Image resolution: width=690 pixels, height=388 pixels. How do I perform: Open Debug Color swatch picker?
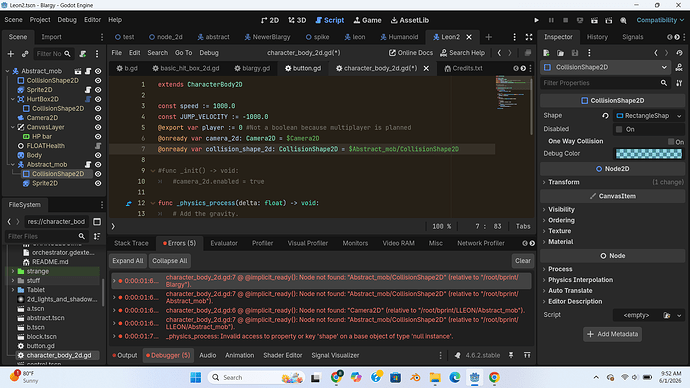point(649,154)
